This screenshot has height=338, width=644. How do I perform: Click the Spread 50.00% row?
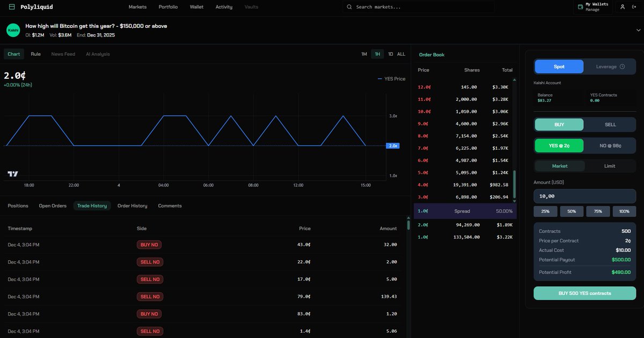(x=465, y=211)
